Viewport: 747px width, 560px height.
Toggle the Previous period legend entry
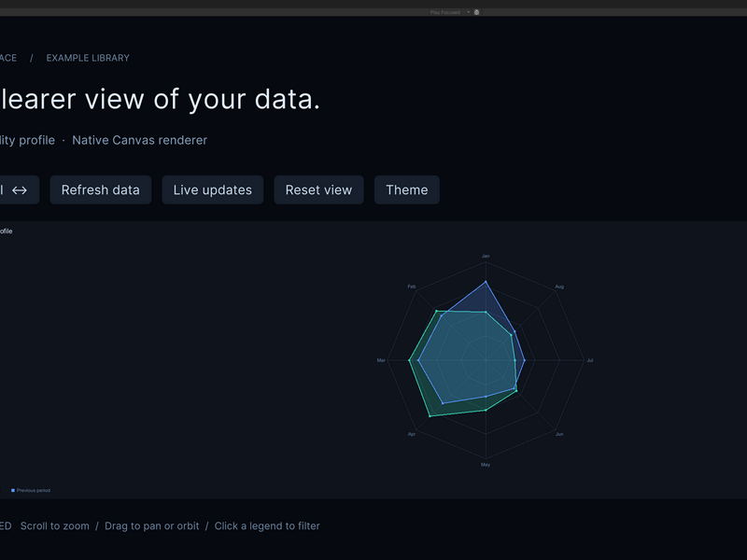[31, 491]
